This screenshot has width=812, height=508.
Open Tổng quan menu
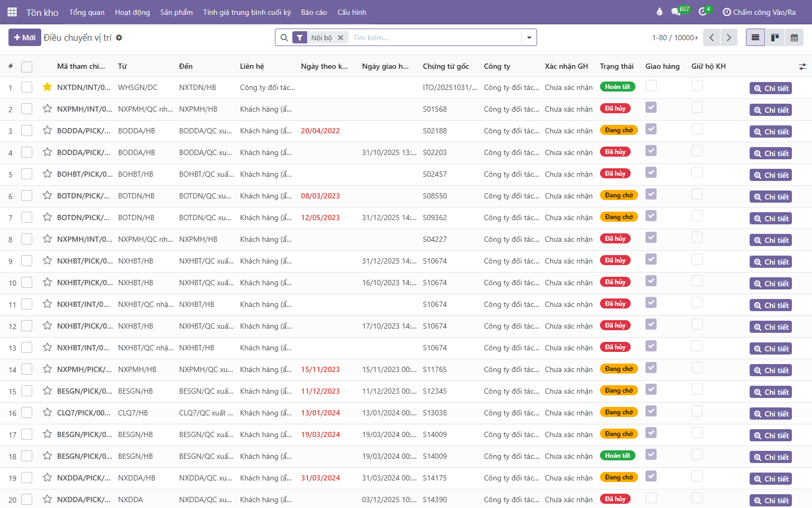(87, 12)
